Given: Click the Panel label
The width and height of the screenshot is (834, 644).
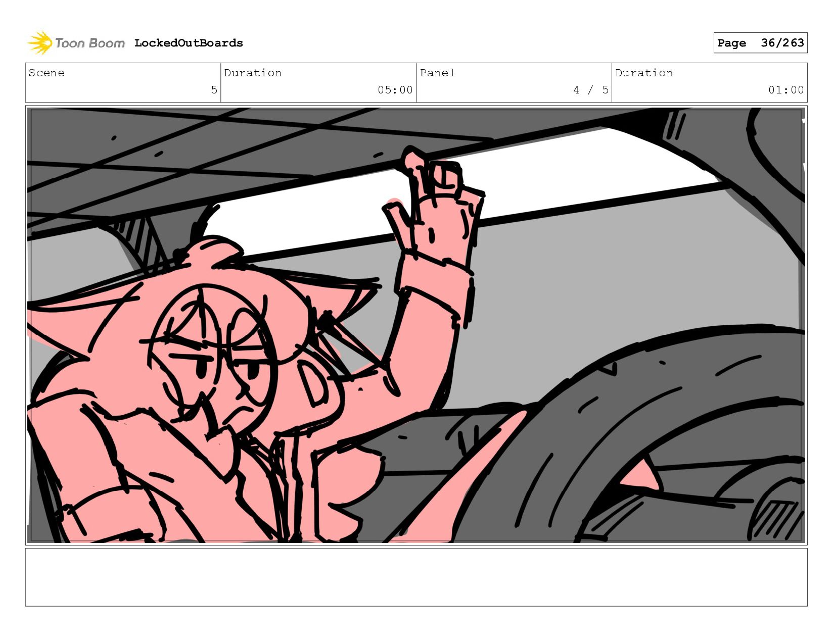Looking at the screenshot, I should [438, 73].
